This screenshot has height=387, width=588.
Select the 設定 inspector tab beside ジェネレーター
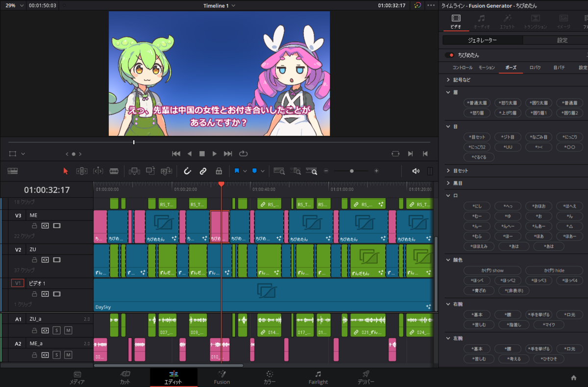coord(562,40)
